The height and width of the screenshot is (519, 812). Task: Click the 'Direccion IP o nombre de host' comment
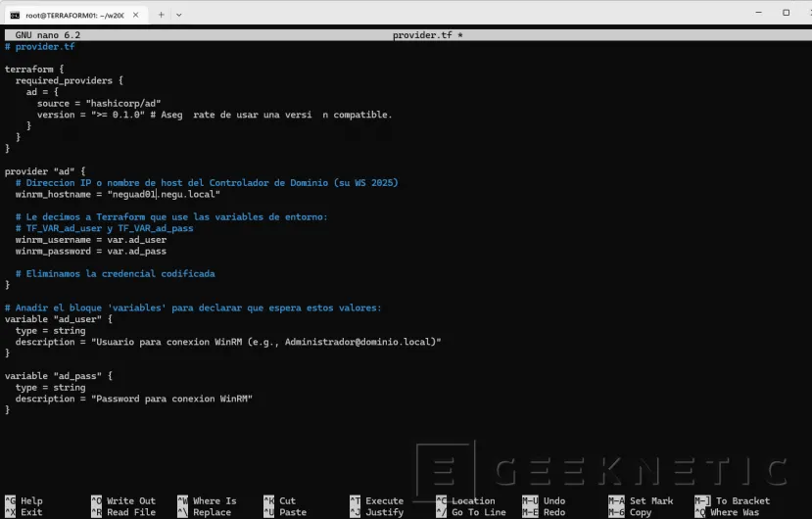click(207, 182)
